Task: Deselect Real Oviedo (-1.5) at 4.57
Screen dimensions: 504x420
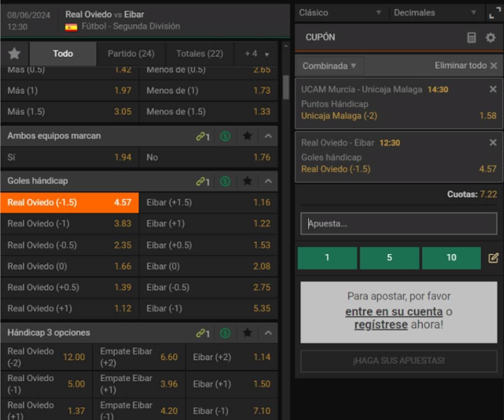Action: pyautogui.click(x=70, y=203)
